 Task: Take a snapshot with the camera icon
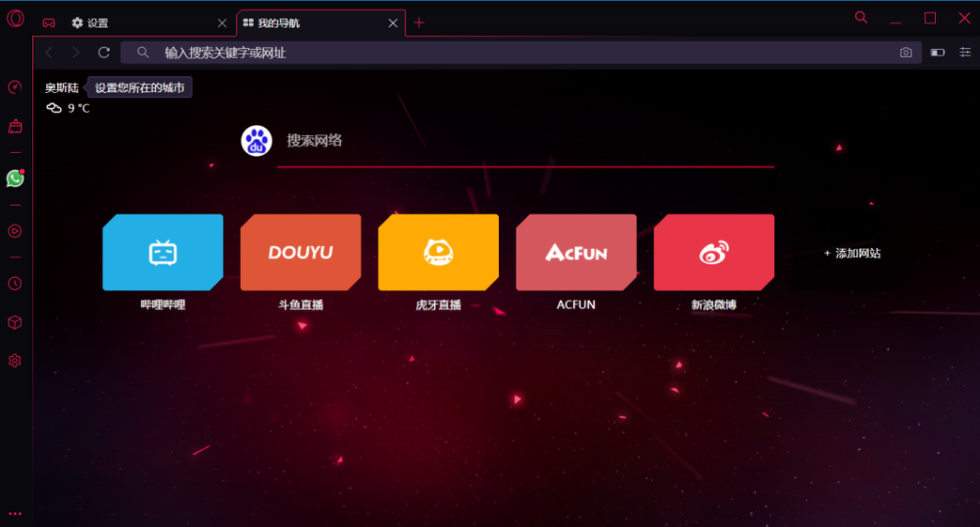click(906, 53)
